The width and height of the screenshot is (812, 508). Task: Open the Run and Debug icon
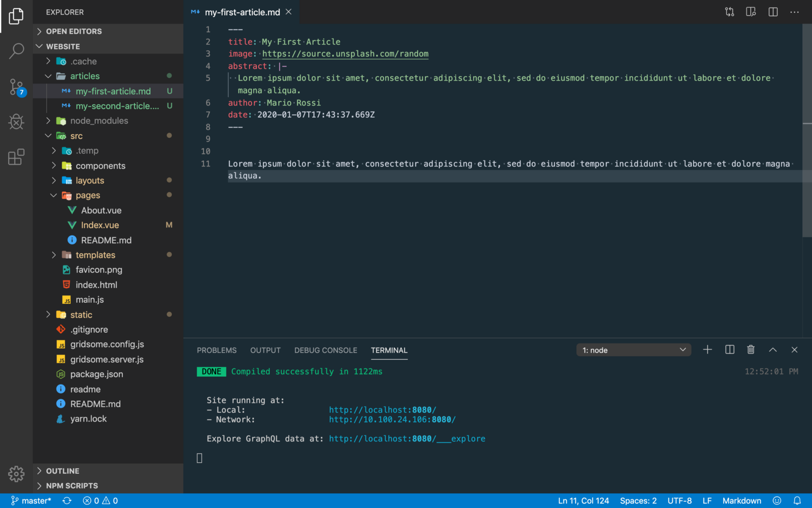coord(17,122)
